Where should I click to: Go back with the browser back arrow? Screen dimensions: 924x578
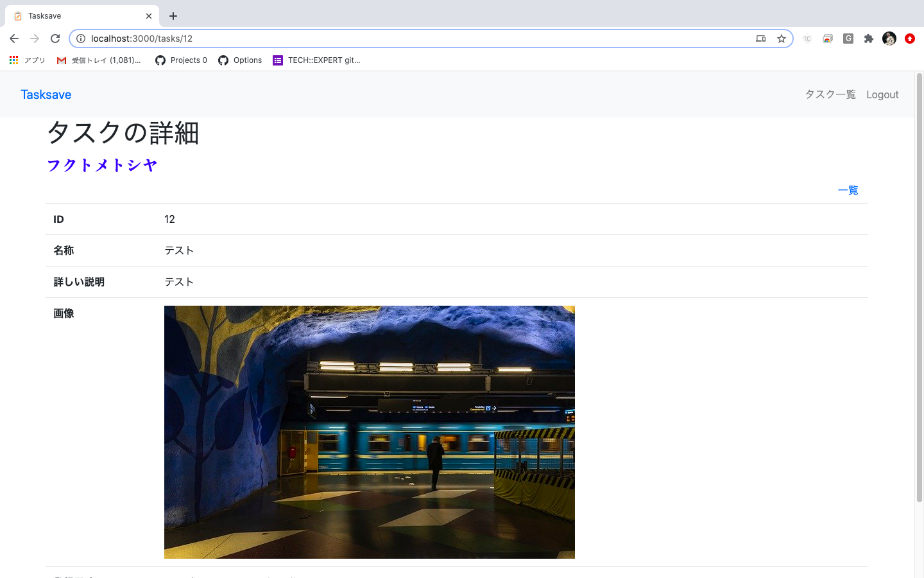[x=14, y=39]
